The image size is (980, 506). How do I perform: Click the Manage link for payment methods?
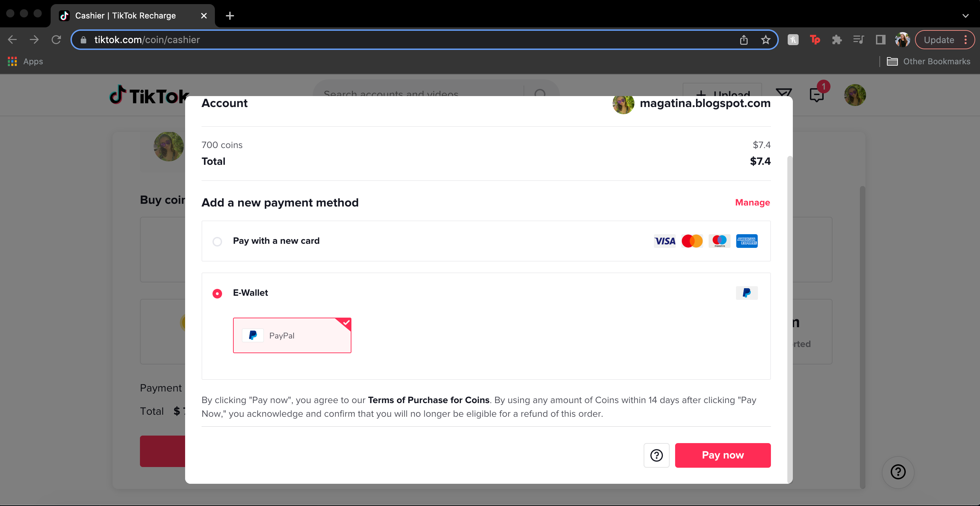(752, 202)
